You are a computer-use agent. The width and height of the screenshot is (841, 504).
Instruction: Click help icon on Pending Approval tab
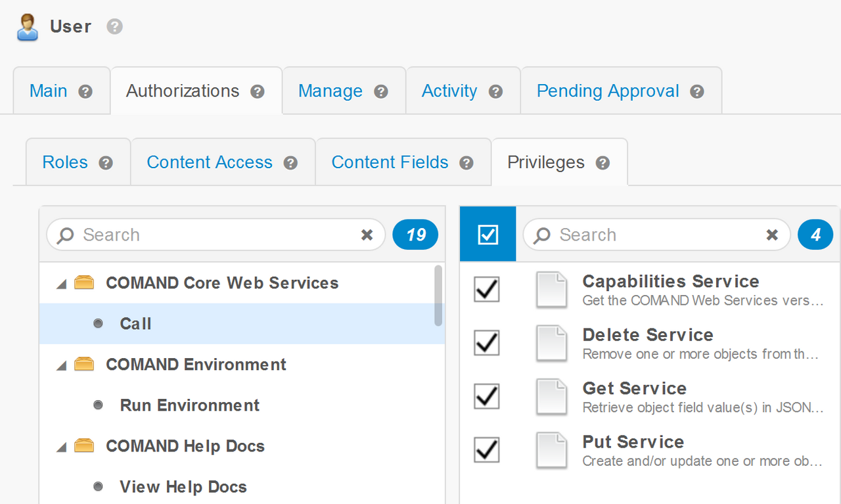[697, 91]
